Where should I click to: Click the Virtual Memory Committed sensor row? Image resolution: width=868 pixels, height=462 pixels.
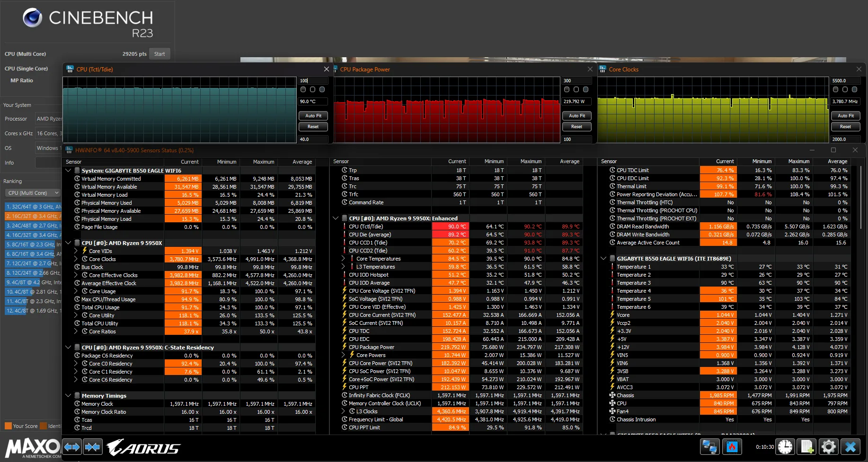pyautogui.click(x=189, y=179)
